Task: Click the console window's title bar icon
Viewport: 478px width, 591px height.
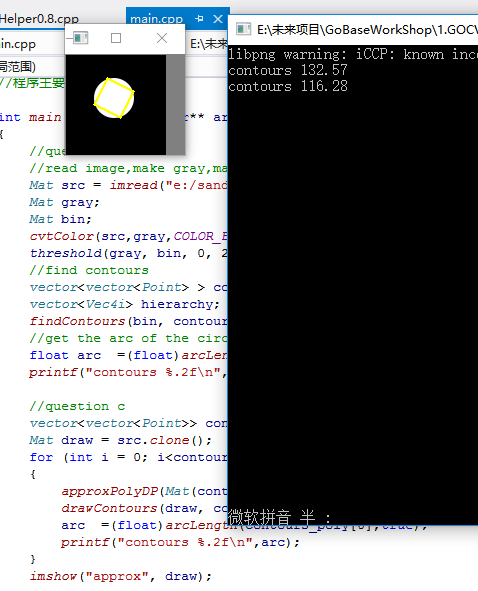Action: coord(243,29)
